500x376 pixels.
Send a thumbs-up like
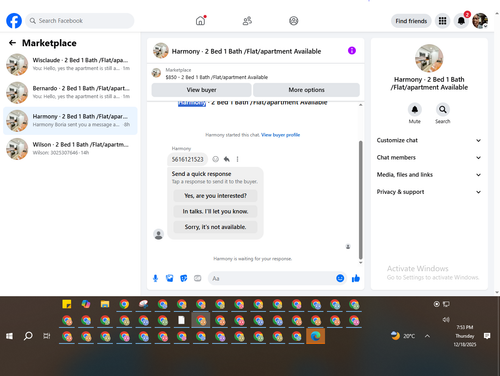[x=356, y=278]
